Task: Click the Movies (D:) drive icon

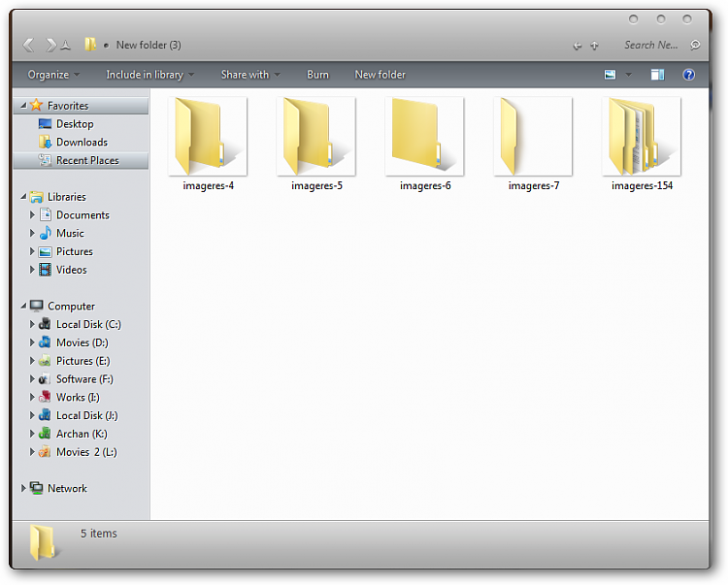Action: [x=45, y=342]
